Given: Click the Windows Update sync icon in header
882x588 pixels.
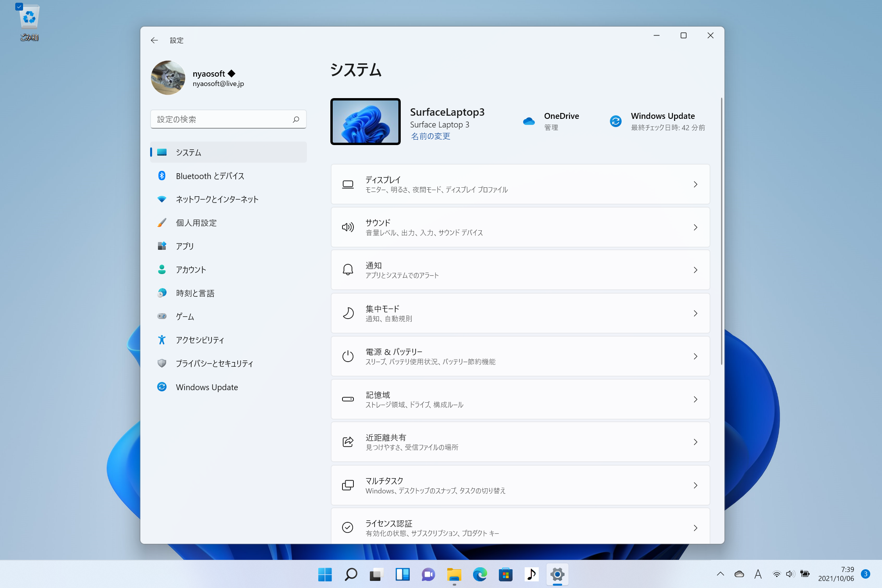Looking at the screenshot, I should (x=616, y=121).
